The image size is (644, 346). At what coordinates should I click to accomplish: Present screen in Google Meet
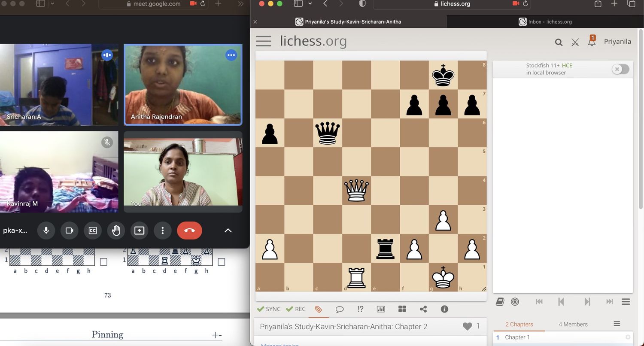139,231
